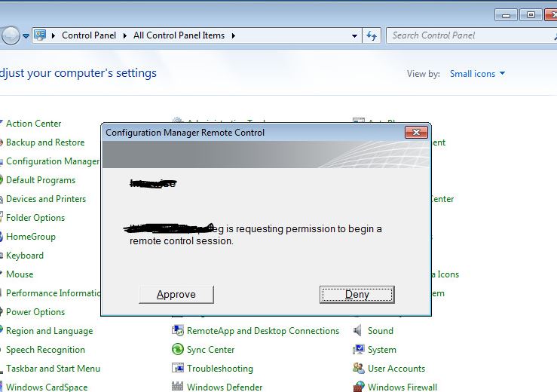Viewport: 557px width, 392px height.
Task: Open Taskbar and Start Menu
Action: coord(53,368)
